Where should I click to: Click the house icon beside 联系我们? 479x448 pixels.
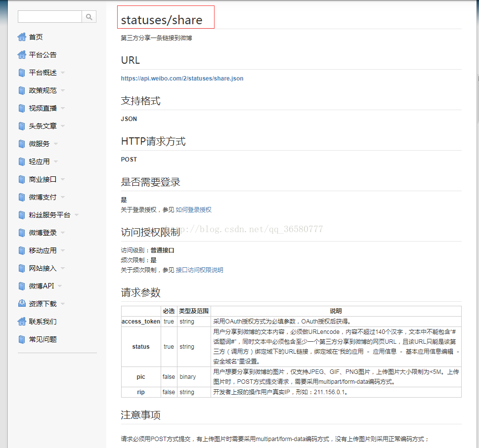tap(22, 322)
